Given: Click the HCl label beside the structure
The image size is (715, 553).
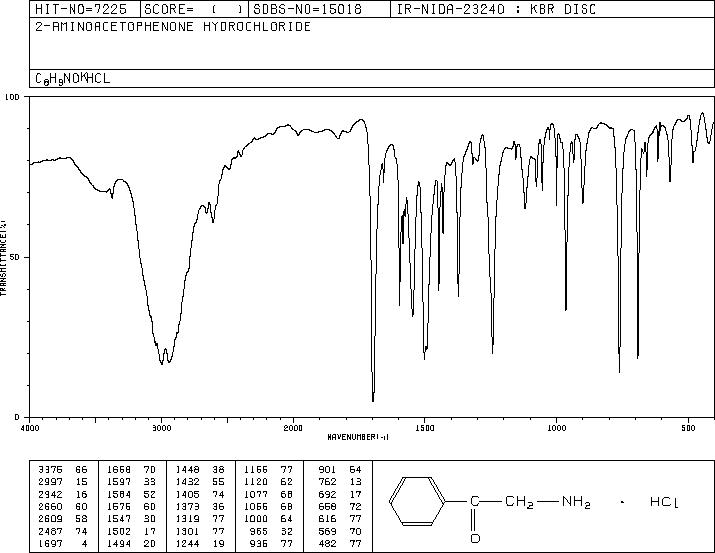Looking at the screenshot, I should click(x=664, y=502).
